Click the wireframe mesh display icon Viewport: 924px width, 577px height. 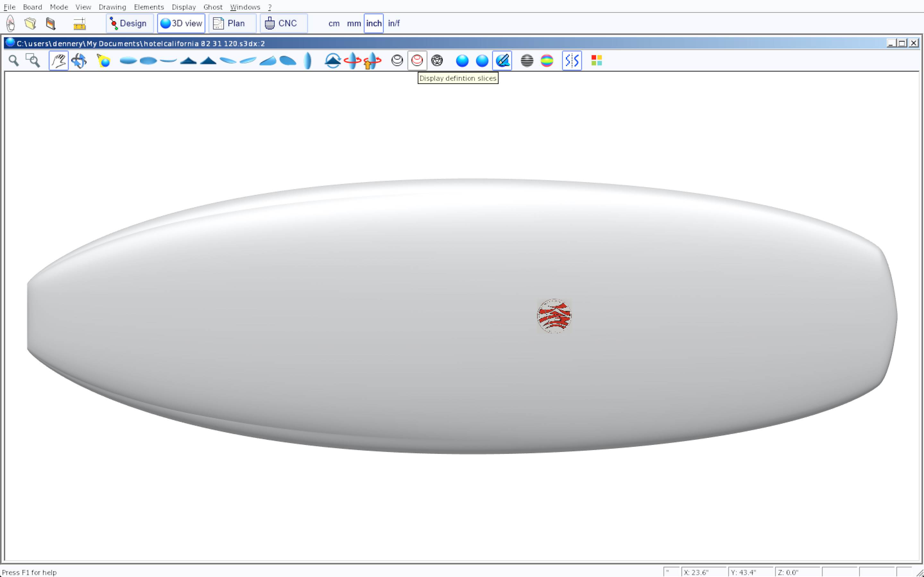(x=437, y=61)
